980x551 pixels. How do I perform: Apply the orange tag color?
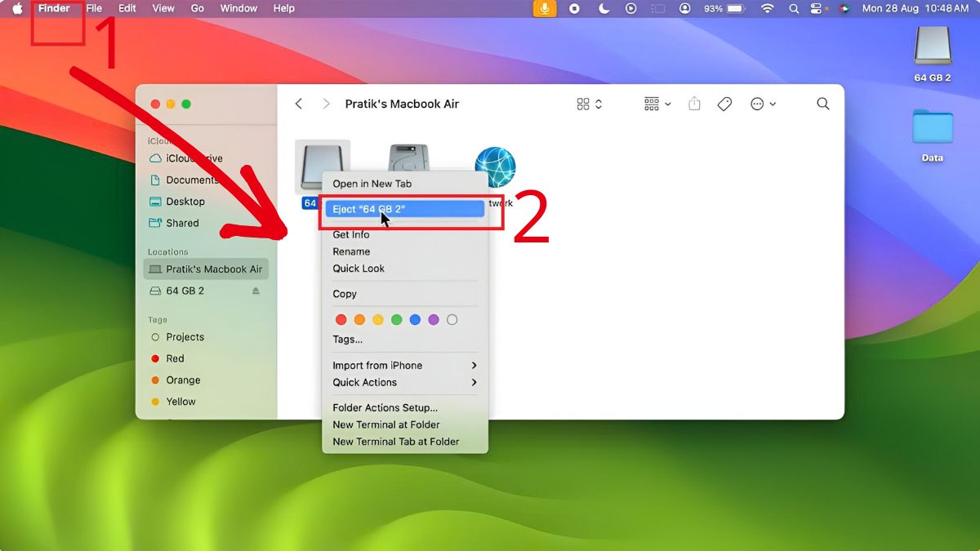click(x=359, y=319)
